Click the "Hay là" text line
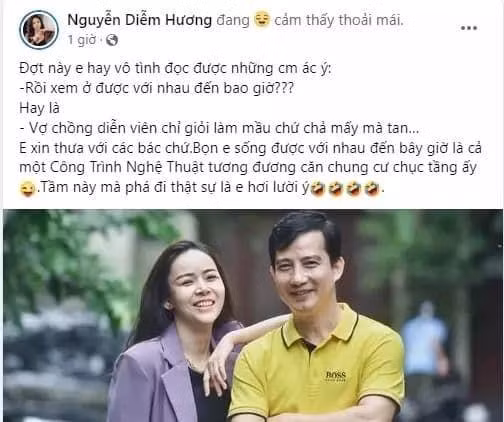The height and width of the screenshot is (422, 504). [39, 108]
